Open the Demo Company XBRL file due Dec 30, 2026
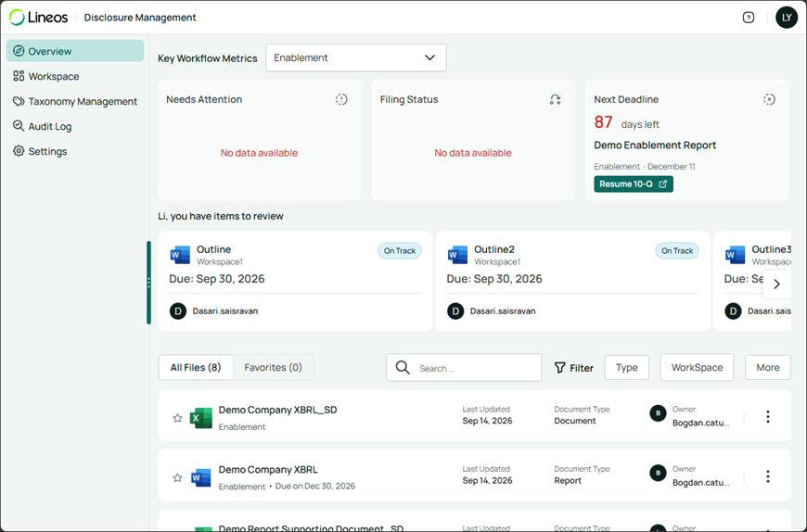This screenshot has width=807, height=532. coord(268,469)
